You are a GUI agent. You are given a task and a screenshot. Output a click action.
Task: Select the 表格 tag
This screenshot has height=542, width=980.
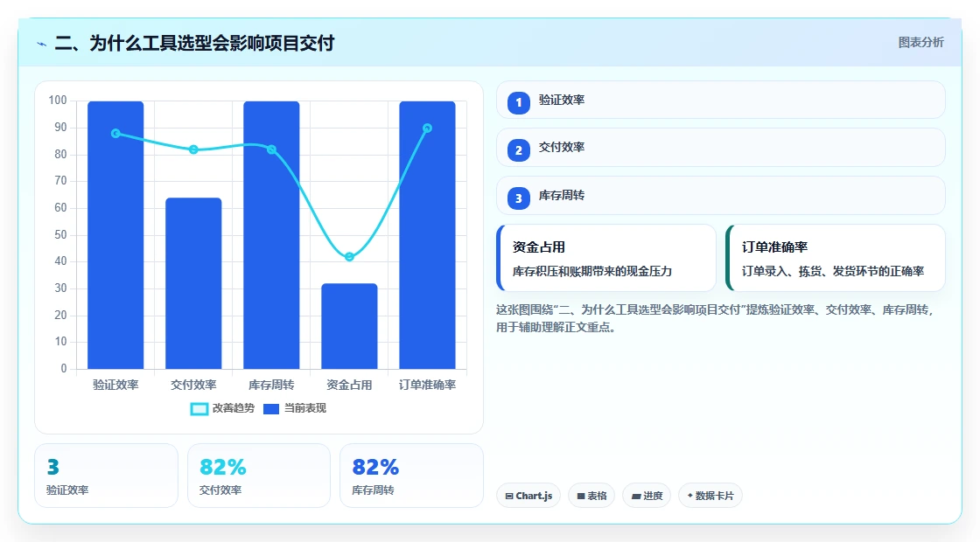click(591, 496)
